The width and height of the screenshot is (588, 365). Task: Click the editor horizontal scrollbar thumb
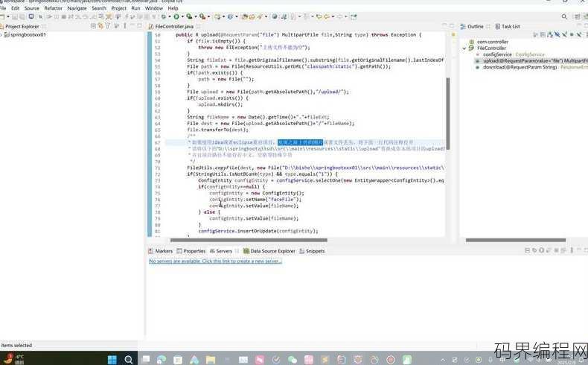point(249,240)
